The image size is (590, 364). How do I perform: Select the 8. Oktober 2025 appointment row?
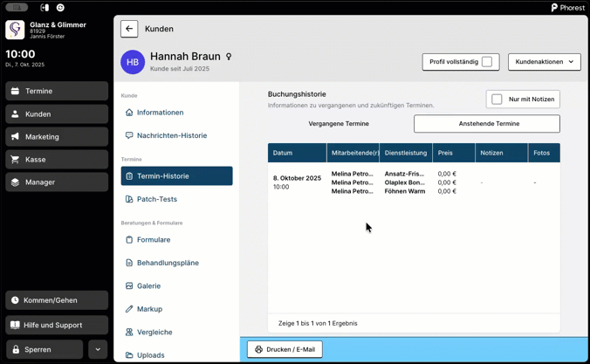click(414, 182)
